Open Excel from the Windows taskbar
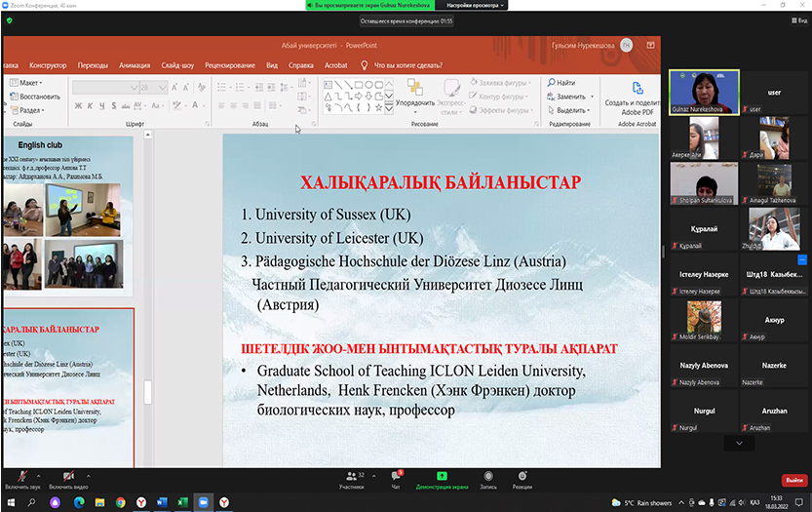 click(181, 501)
